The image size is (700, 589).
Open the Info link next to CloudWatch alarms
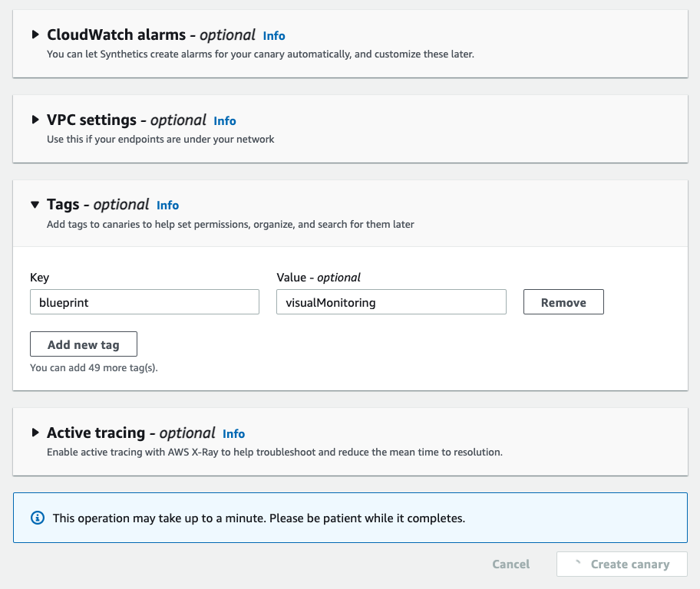274,35
